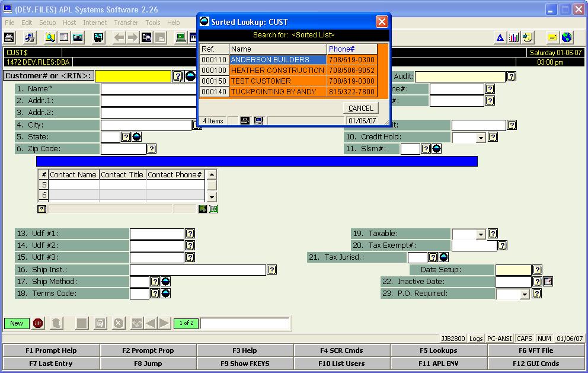Click the red stop sign icon

tap(38, 323)
